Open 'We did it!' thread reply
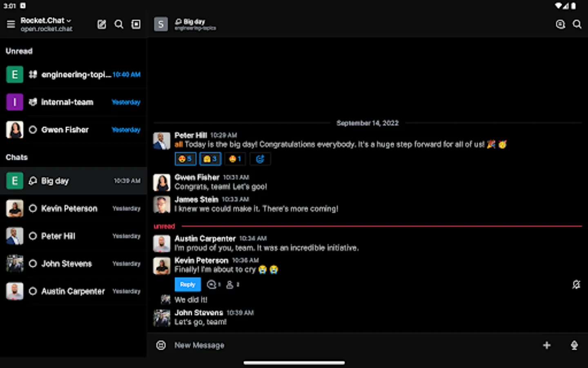588x368 pixels. pos(191,300)
